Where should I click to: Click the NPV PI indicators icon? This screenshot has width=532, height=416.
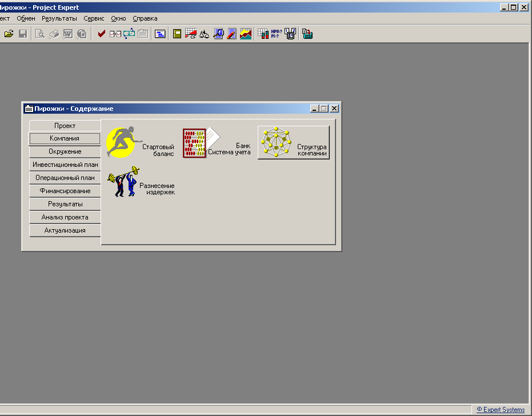pyautogui.click(x=277, y=34)
